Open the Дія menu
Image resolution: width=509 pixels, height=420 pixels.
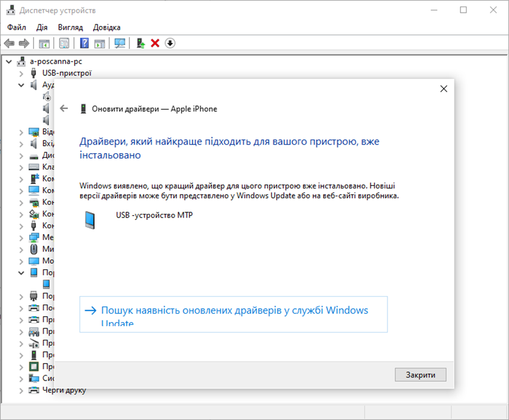click(x=42, y=27)
